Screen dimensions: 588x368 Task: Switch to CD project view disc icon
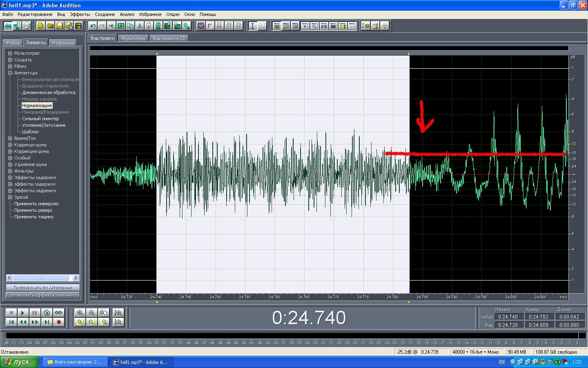(27, 26)
